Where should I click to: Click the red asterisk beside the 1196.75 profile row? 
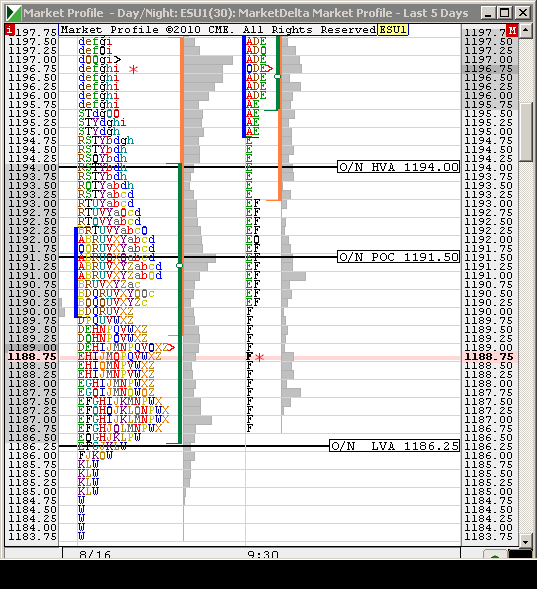coord(133,69)
